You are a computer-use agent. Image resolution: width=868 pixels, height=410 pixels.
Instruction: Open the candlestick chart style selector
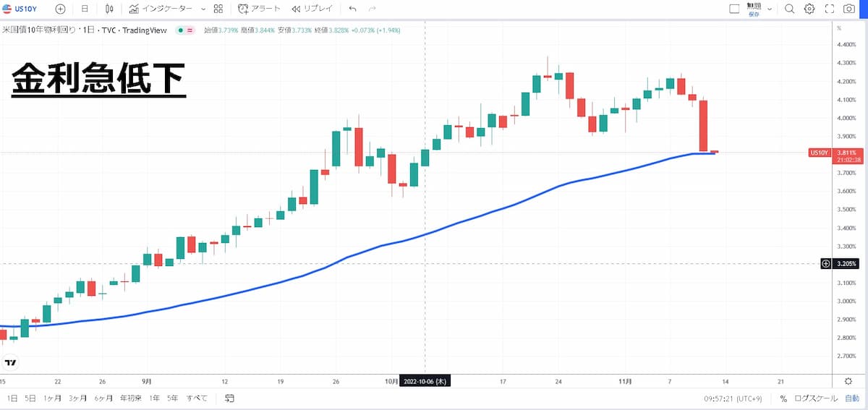click(109, 9)
